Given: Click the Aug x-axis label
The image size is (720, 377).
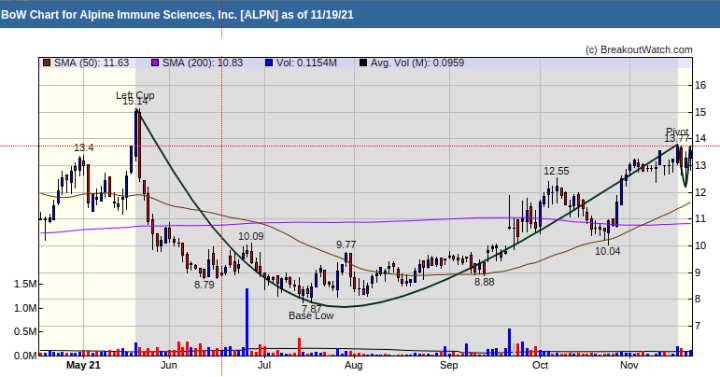Looking at the screenshot, I should tap(354, 366).
